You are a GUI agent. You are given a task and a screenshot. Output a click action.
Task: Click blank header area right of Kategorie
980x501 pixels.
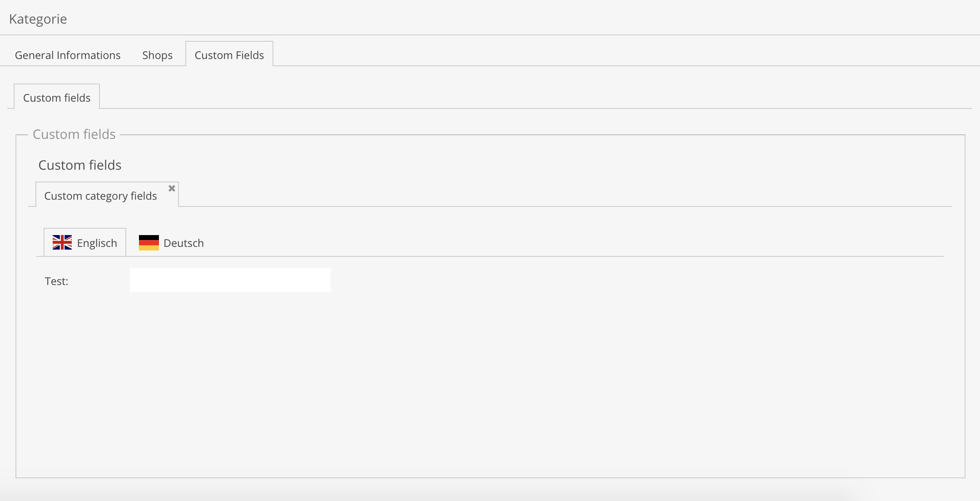click(500, 19)
